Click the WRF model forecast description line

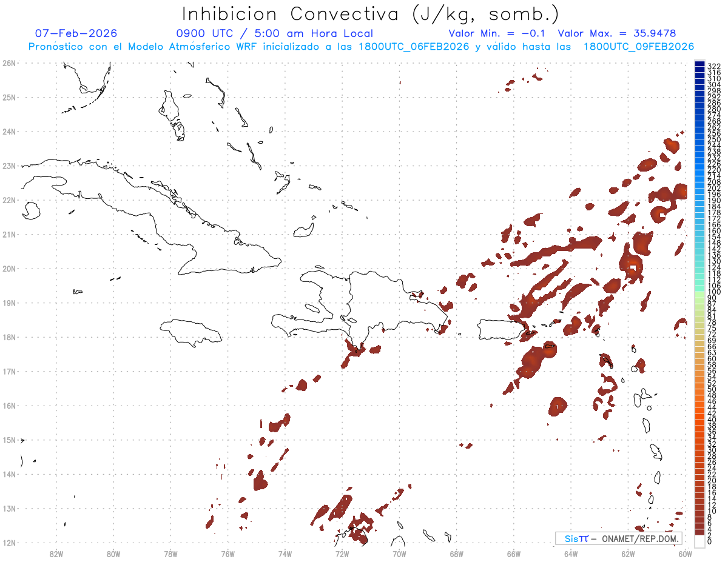pos(361,47)
